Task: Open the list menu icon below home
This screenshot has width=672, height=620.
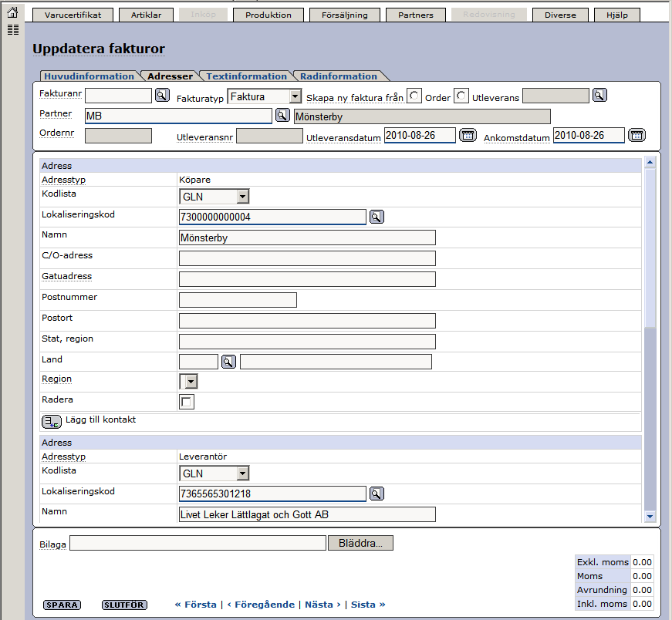Action: click(13, 29)
